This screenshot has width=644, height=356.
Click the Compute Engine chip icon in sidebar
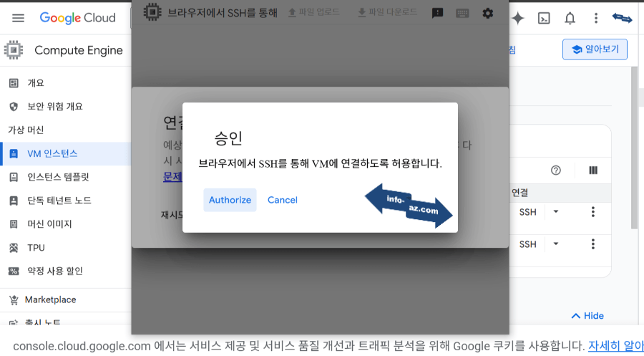coord(14,50)
